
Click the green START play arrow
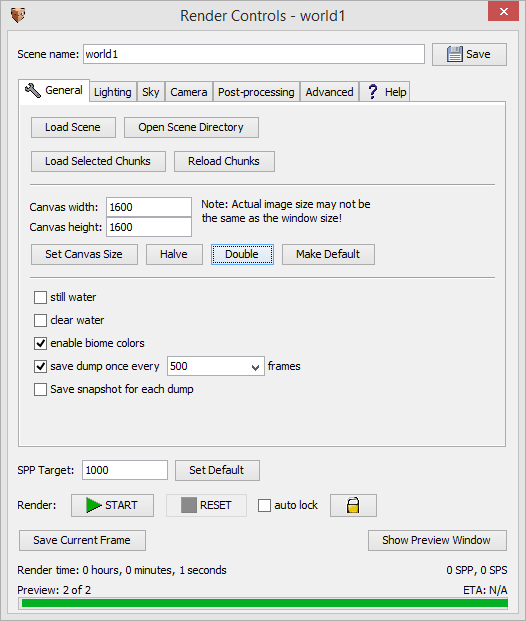93,505
